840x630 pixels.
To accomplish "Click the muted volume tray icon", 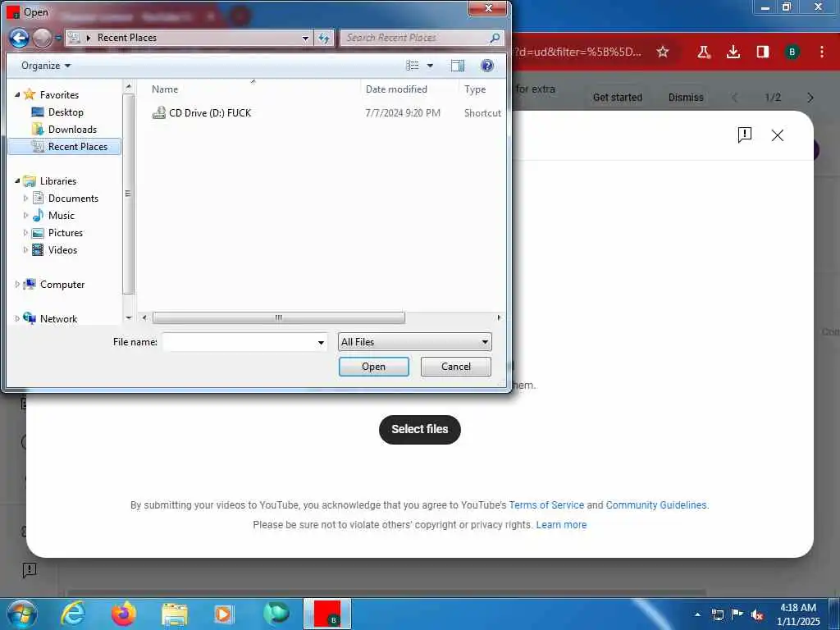I will click(757, 614).
